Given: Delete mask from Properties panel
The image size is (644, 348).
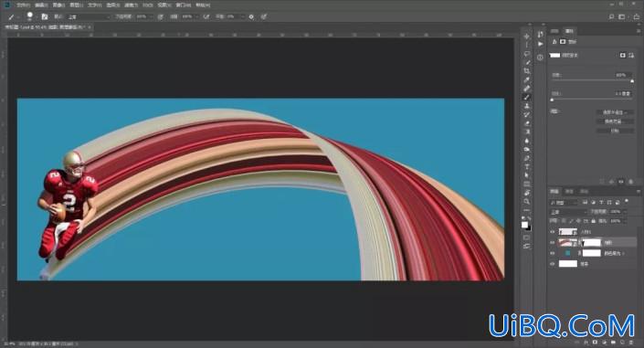Looking at the screenshot, I should point(630,181).
